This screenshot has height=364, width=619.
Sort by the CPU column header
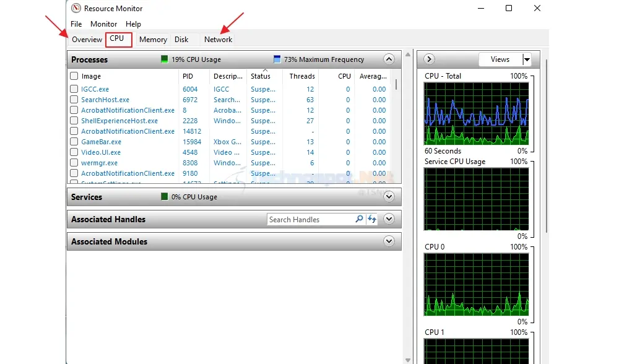(344, 76)
